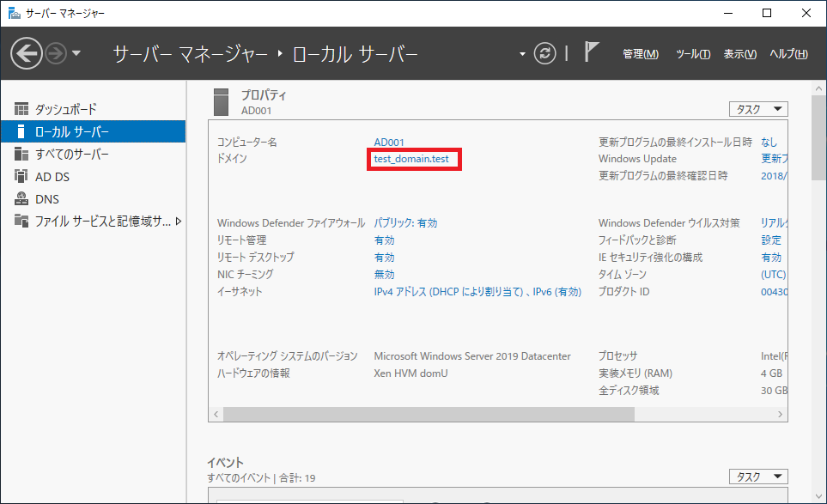Click the Xen HVM domU hardware text
The height and width of the screenshot is (504, 827).
coord(410,373)
